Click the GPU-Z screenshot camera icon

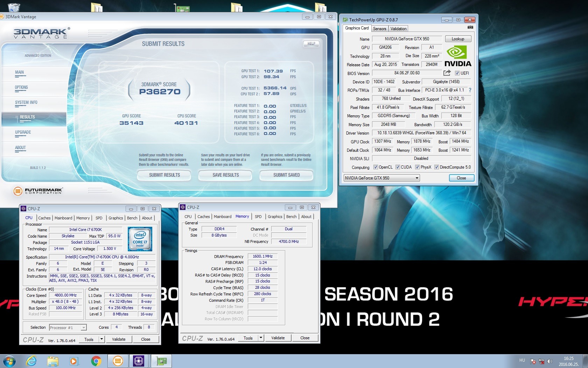point(470,27)
